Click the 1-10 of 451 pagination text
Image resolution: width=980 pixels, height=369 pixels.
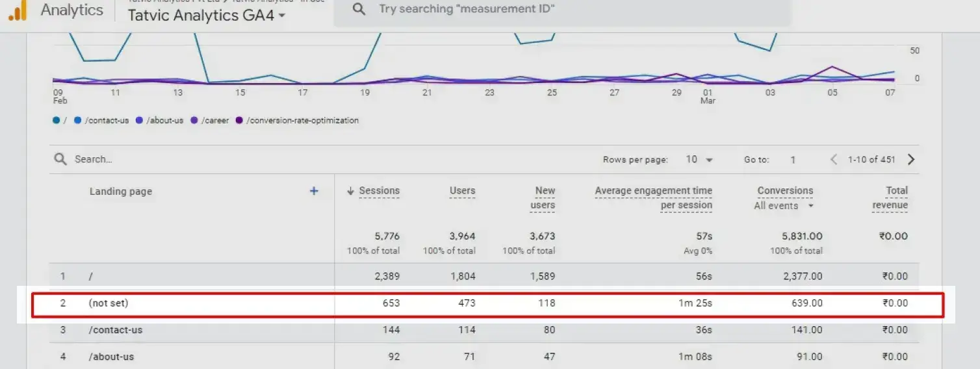(x=871, y=159)
